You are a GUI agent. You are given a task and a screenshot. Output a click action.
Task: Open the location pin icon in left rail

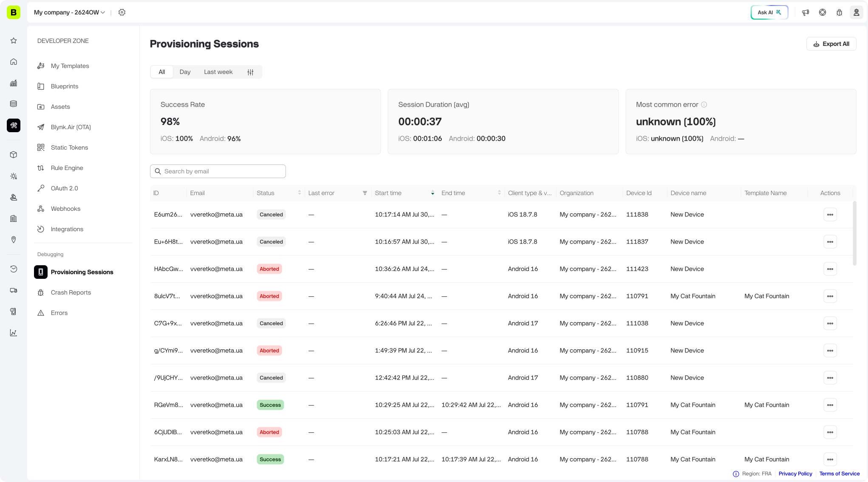(x=14, y=240)
